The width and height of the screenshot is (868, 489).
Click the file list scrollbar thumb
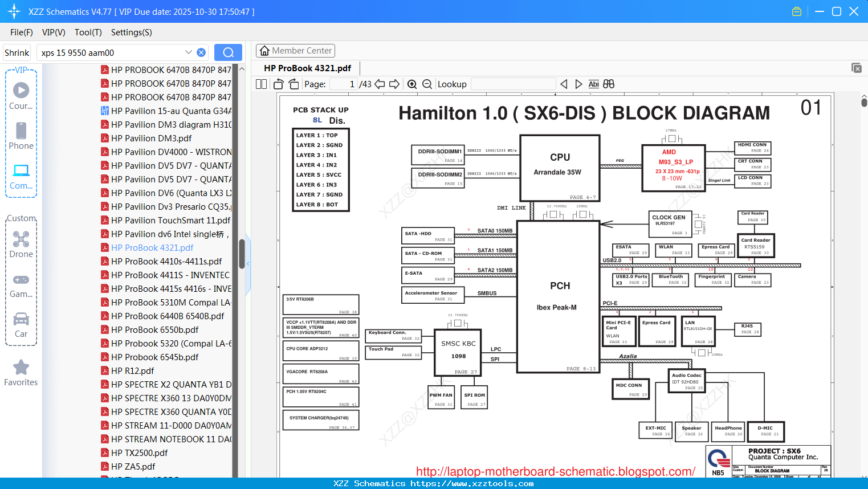[242, 254]
